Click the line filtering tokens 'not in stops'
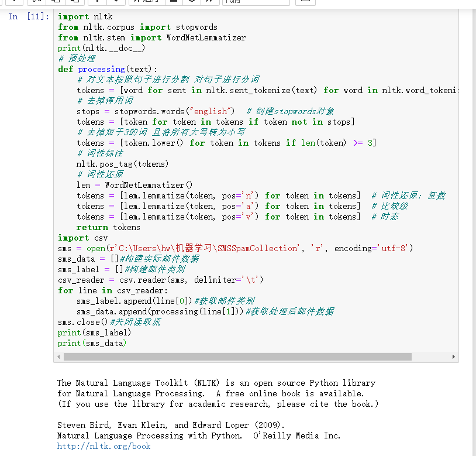476x456 pixels. tap(216, 122)
